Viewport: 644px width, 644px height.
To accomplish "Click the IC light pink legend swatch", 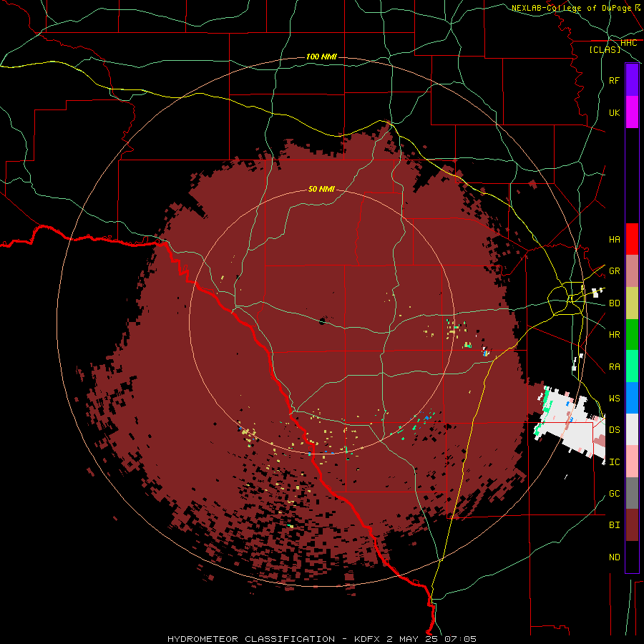I will [x=632, y=462].
